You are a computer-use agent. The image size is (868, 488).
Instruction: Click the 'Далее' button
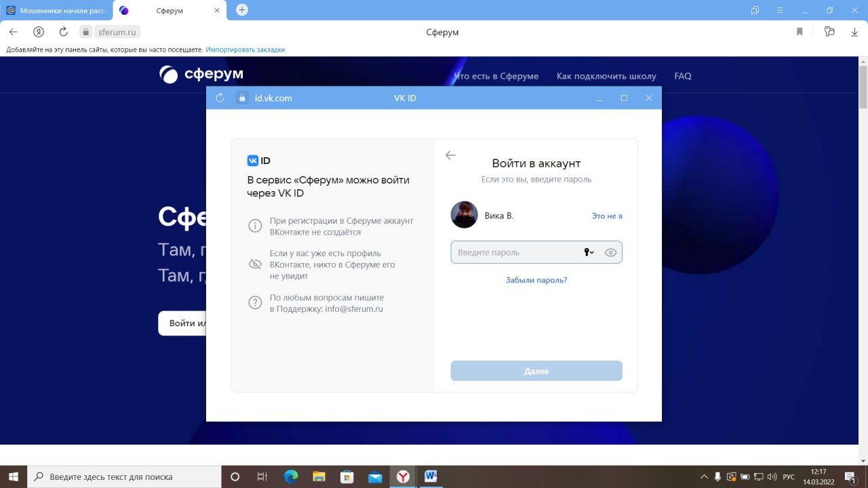pos(536,371)
